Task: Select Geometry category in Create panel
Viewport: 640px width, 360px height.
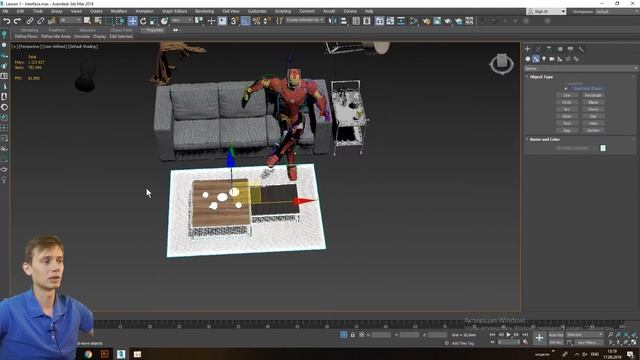Action: pos(528,59)
